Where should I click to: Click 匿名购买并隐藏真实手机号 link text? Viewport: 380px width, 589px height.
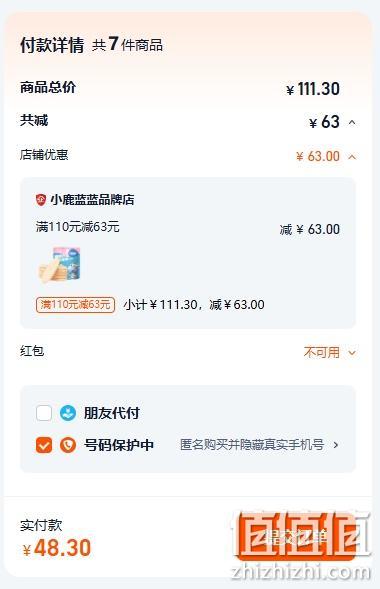click(252, 445)
